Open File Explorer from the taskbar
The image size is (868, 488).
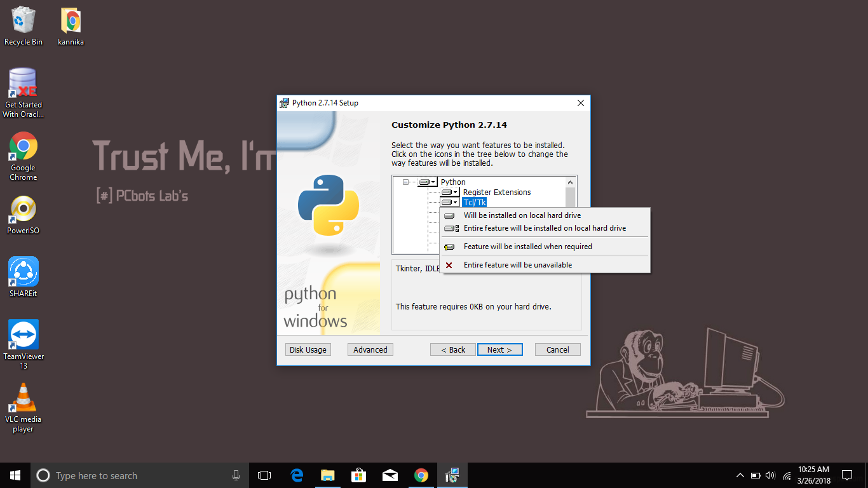[328, 475]
